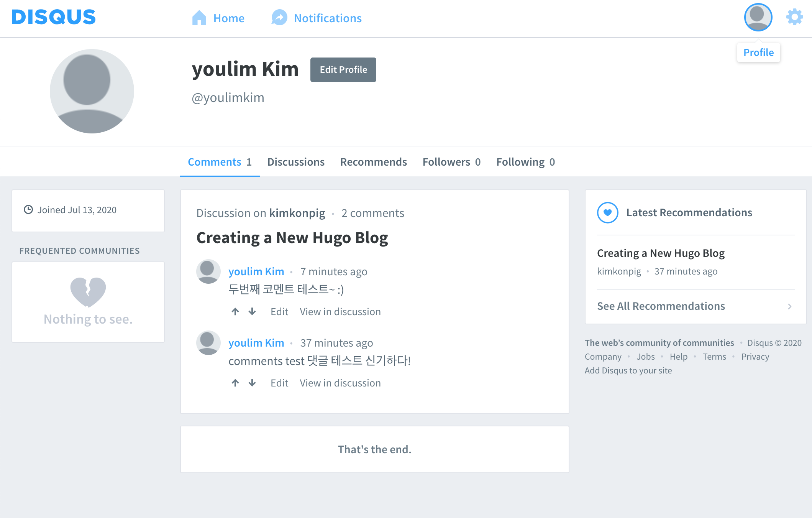Downvote the 7 minutes ago comment
Screen dimensions: 812x518
click(252, 311)
